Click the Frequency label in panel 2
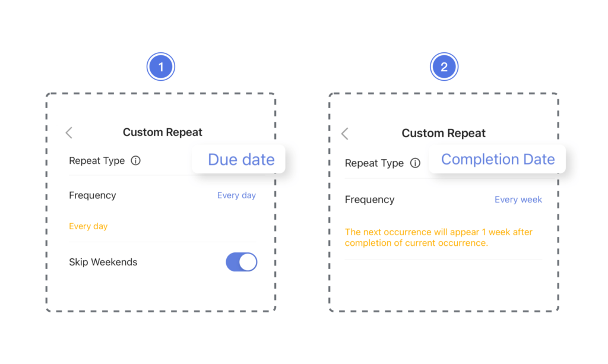Screen dimensions: 608x364 pyautogui.click(x=369, y=200)
